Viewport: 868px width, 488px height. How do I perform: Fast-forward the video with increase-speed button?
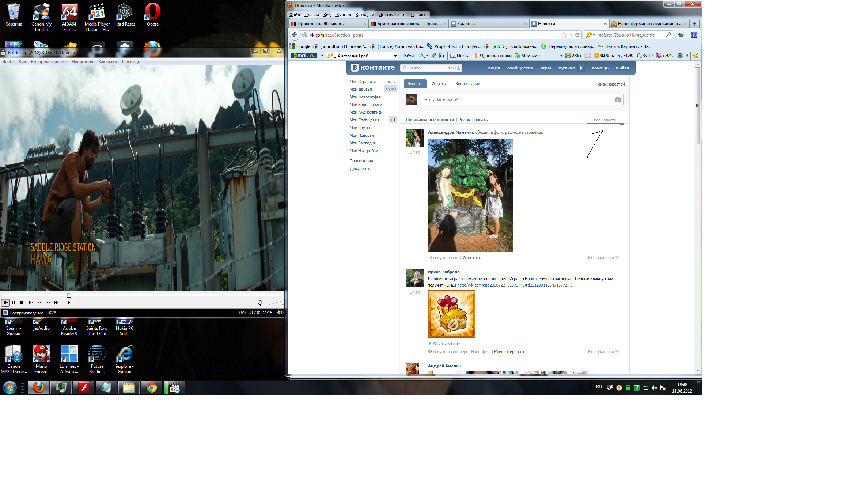[48, 302]
